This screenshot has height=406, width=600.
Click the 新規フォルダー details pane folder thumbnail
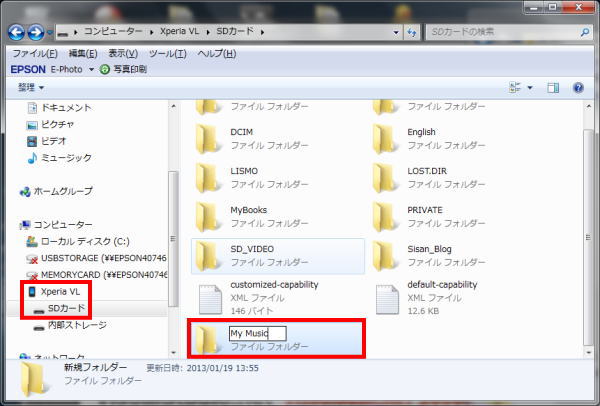coord(33,378)
